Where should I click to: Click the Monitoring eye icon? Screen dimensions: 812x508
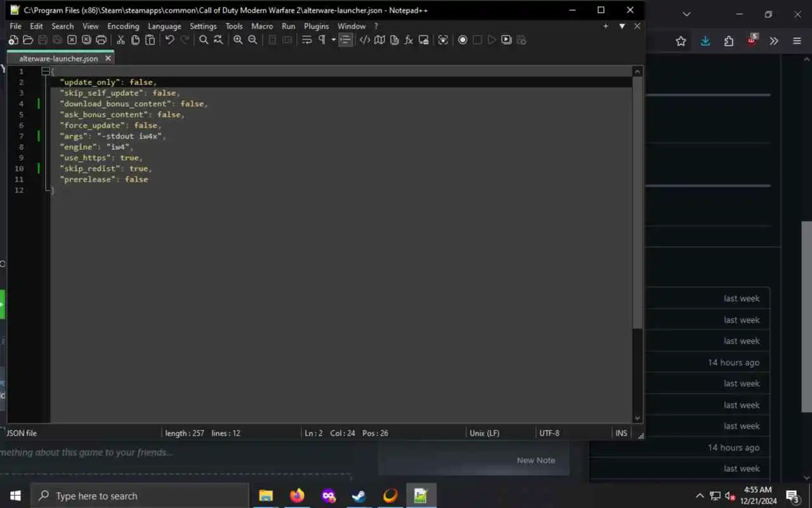(x=443, y=40)
